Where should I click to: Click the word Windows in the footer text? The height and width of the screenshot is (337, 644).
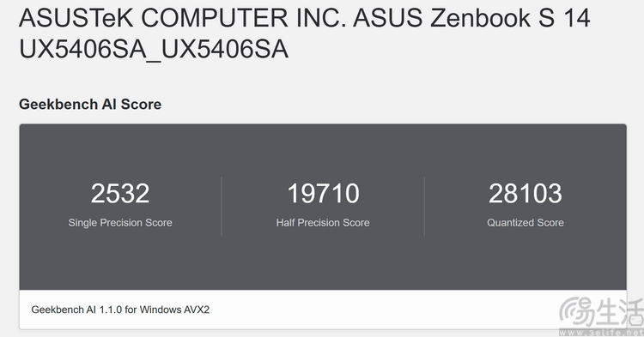click(x=158, y=310)
